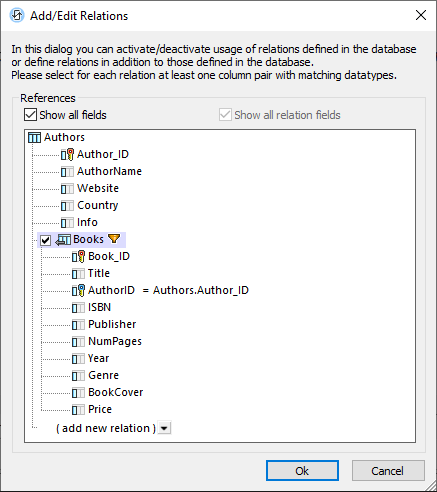The height and width of the screenshot is (492, 437).
Task: Toggle the Books relation checkbox
Action: pyautogui.click(x=45, y=240)
